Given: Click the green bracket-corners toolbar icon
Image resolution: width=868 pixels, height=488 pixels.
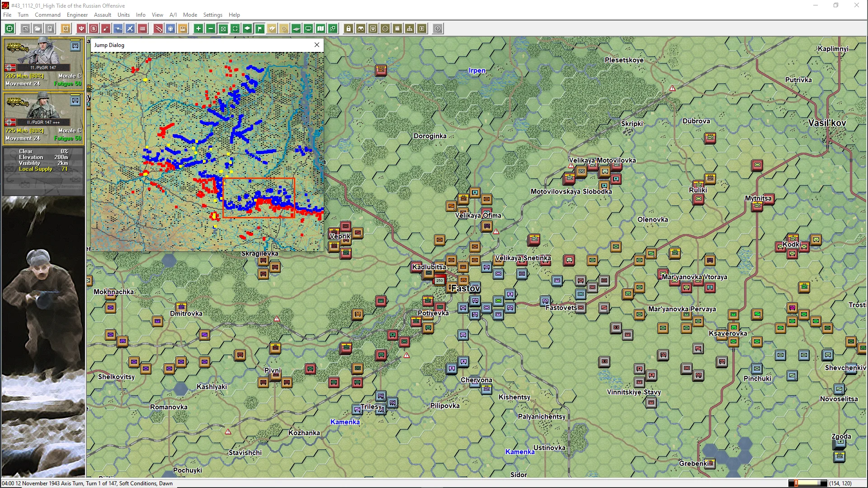Looking at the screenshot, I should (235, 29).
